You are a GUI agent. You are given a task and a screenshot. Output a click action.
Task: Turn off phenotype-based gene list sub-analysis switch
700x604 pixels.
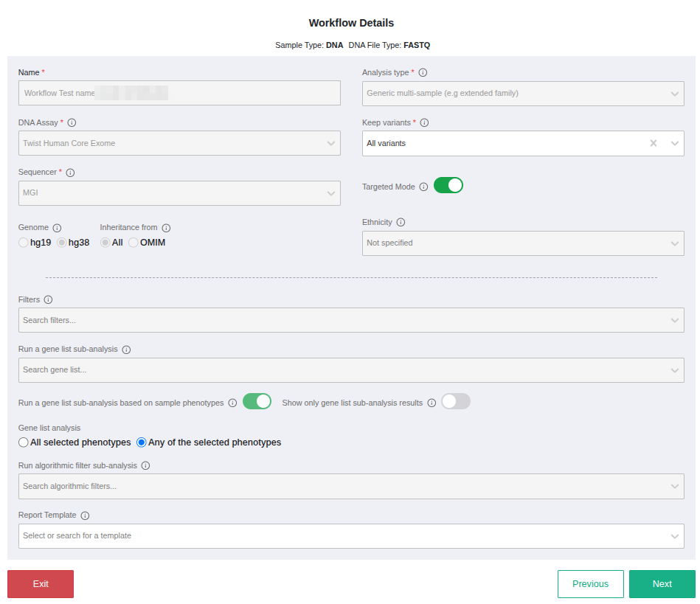[x=257, y=402]
